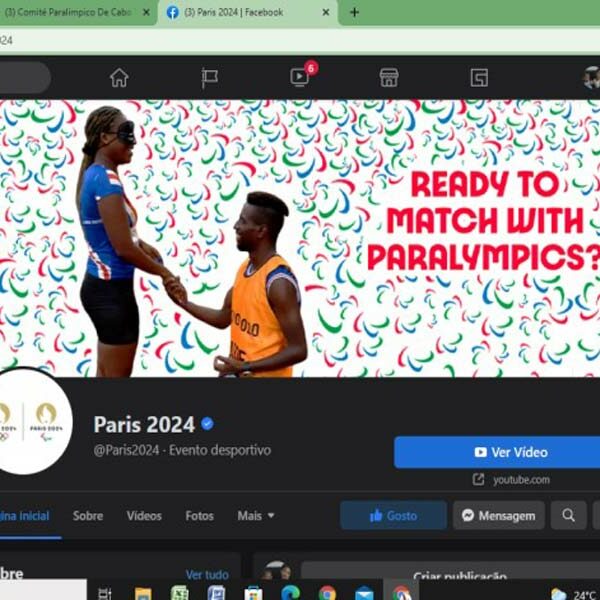The image size is (600, 600).
Task: Open a new browser tab
Action: tap(354, 12)
